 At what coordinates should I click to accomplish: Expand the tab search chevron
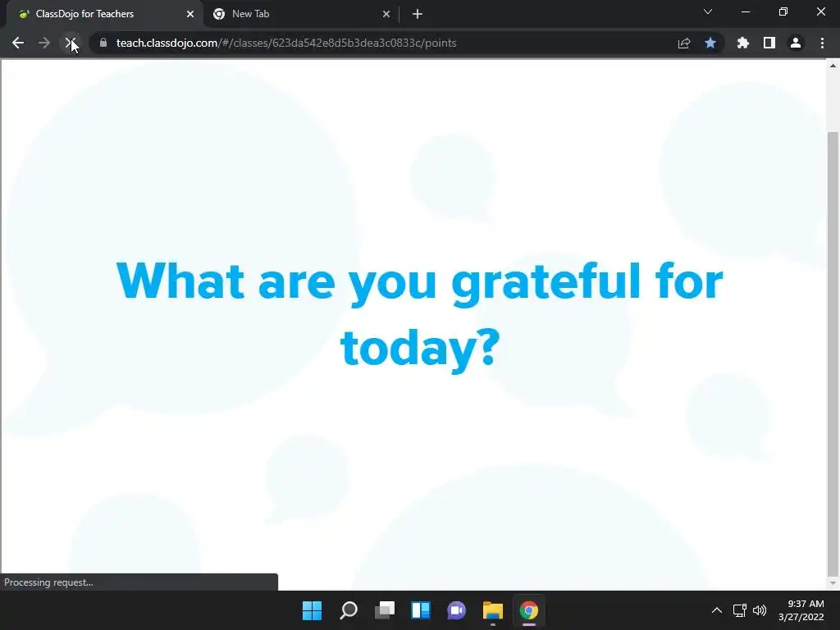(x=708, y=11)
